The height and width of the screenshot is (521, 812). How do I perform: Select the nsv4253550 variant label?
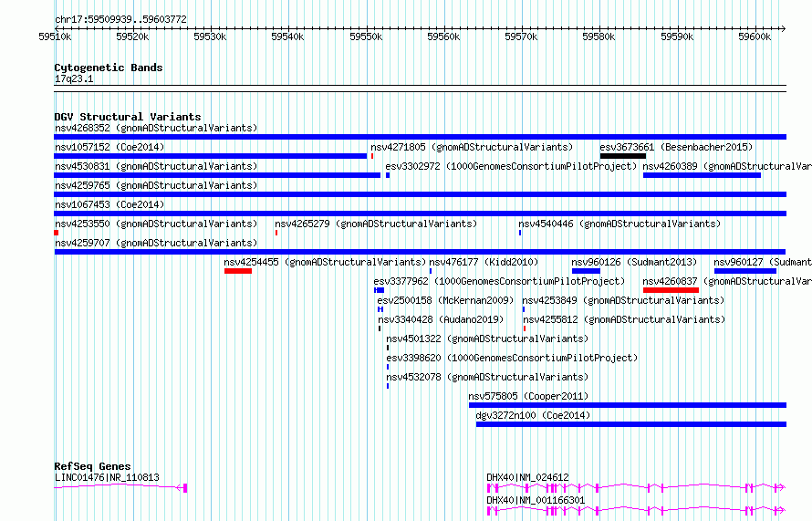pyautogui.click(x=156, y=224)
